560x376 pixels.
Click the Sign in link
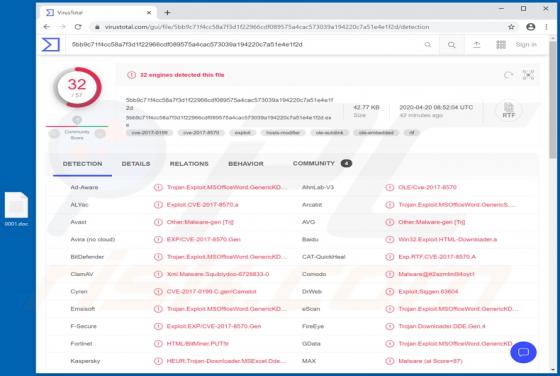[526, 45]
